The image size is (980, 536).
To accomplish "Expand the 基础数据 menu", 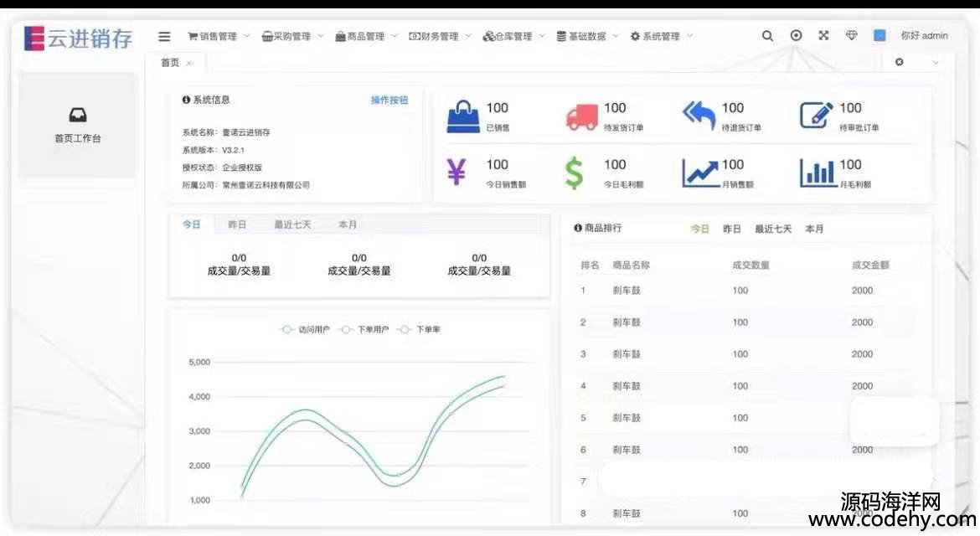I will [x=587, y=36].
